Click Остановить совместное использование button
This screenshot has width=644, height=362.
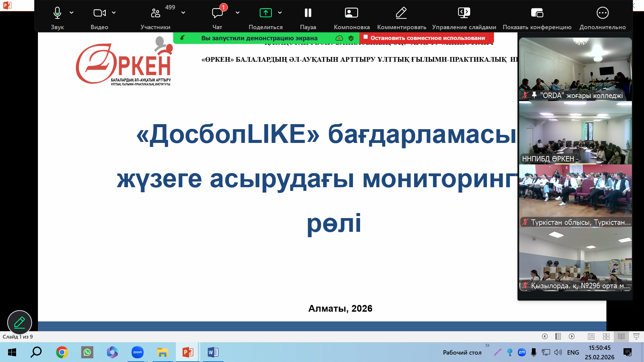pos(427,38)
